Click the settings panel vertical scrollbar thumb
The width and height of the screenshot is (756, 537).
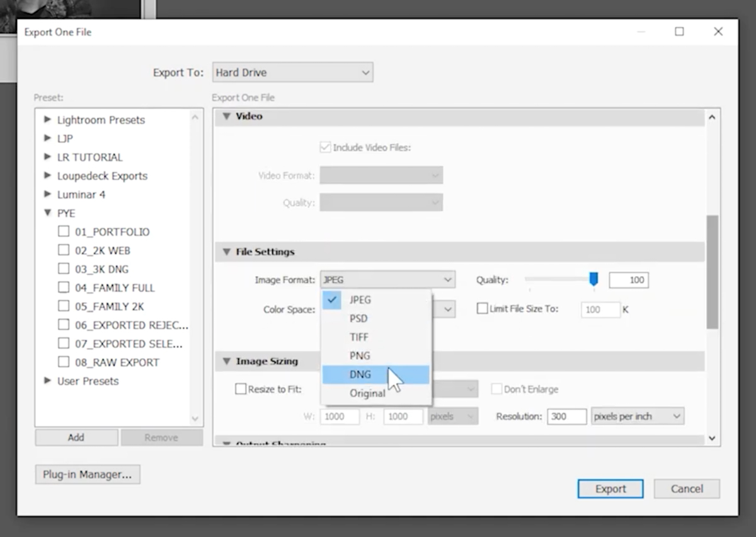[x=712, y=272]
